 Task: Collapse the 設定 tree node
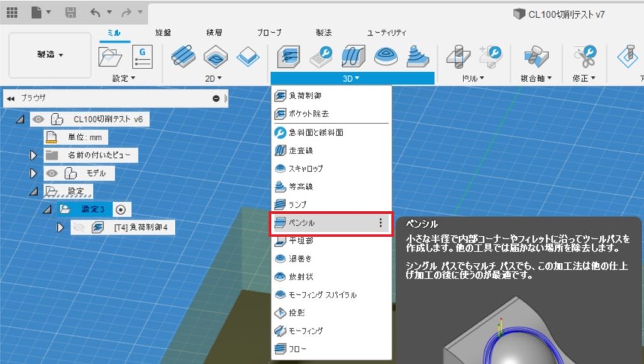coord(34,191)
